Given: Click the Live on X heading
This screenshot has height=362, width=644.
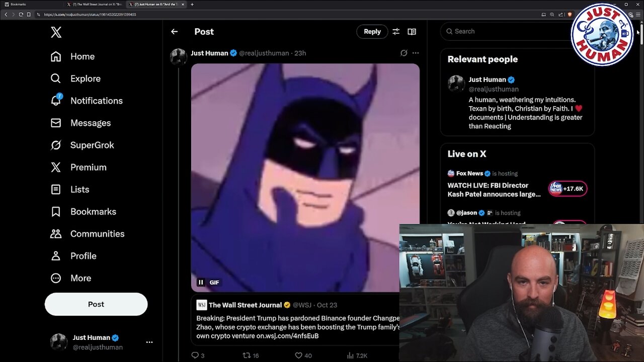Looking at the screenshot, I should point(467,154).
